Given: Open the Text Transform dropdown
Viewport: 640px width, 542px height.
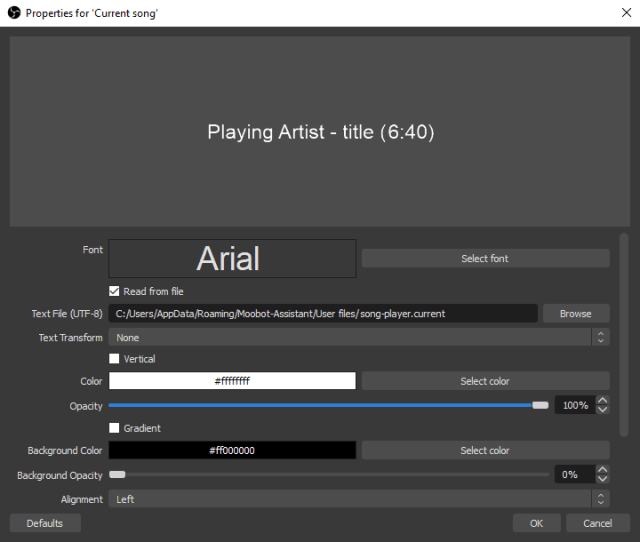Looking at the screenshot, I should point(359,337).
